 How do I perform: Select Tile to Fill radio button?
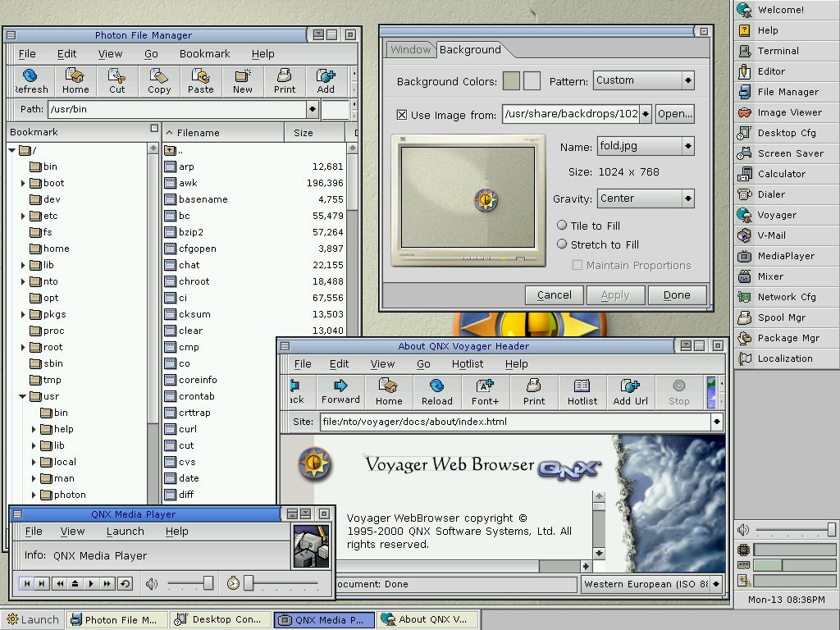coord(562,225)
